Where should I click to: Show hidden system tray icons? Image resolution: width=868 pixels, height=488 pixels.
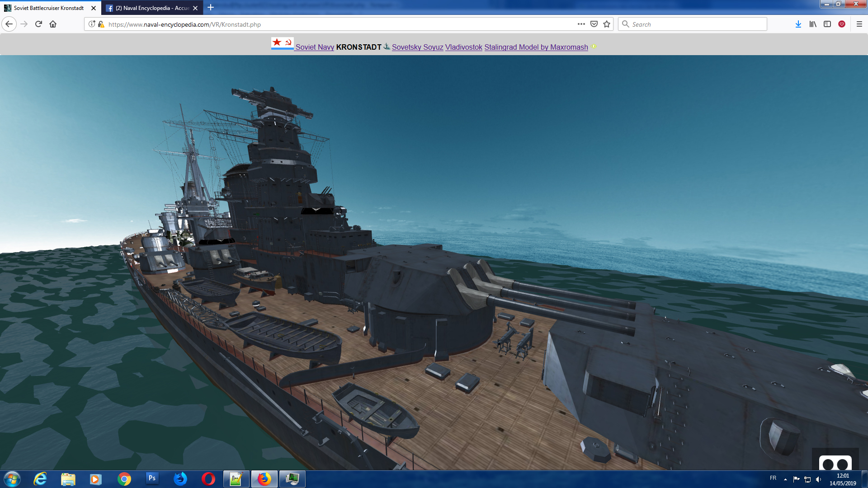[785, 479]
